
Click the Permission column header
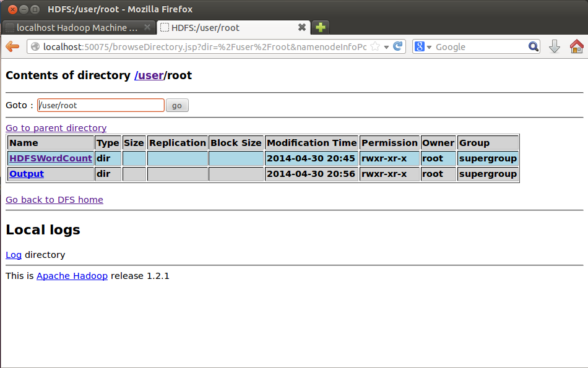pos(389,143)
